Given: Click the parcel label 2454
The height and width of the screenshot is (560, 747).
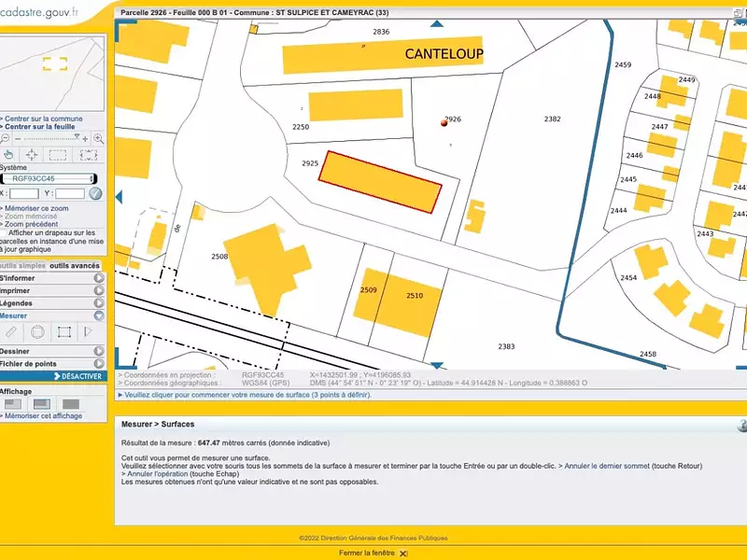Looking at the screenshot, I should (x=628, y=277).
